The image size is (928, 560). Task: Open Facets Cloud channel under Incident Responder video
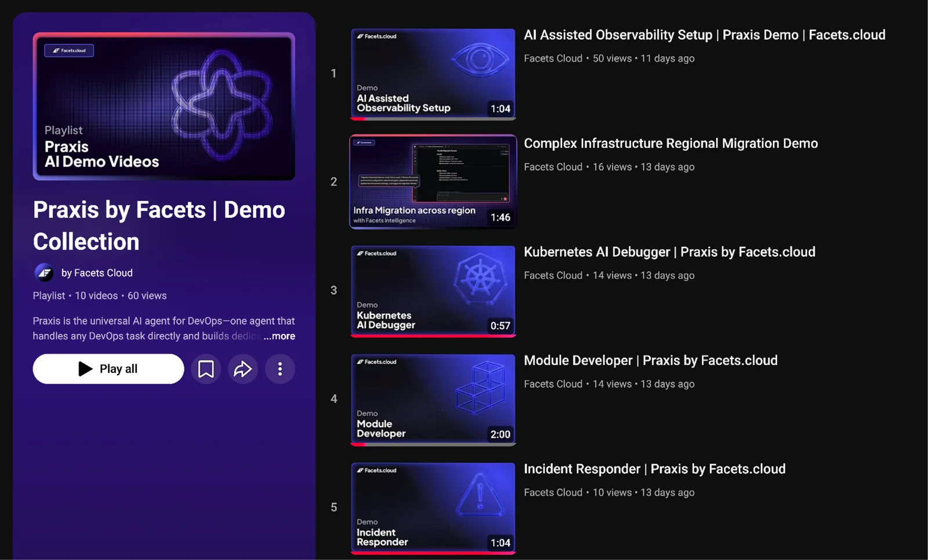tap(553, 492)
